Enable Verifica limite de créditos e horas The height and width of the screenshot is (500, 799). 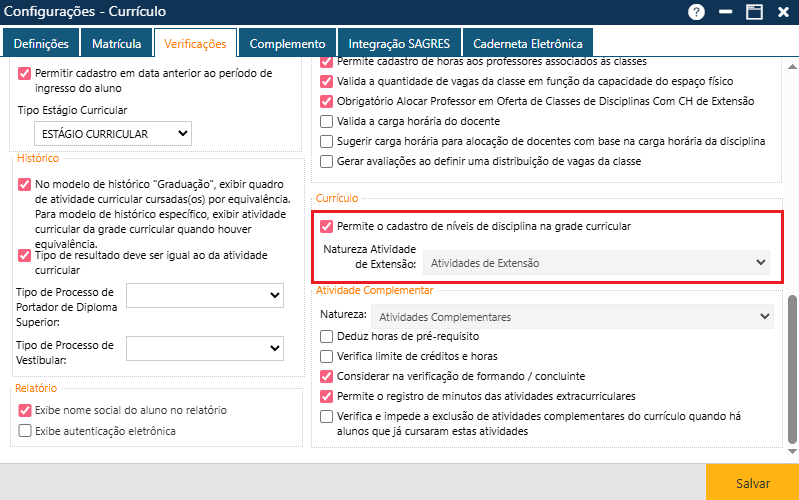(x=326, y=356)
